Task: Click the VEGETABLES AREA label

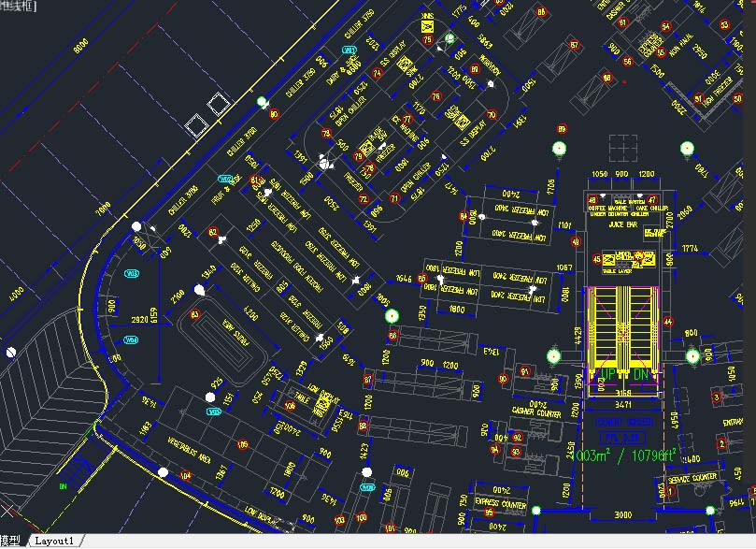Action: 188,448
